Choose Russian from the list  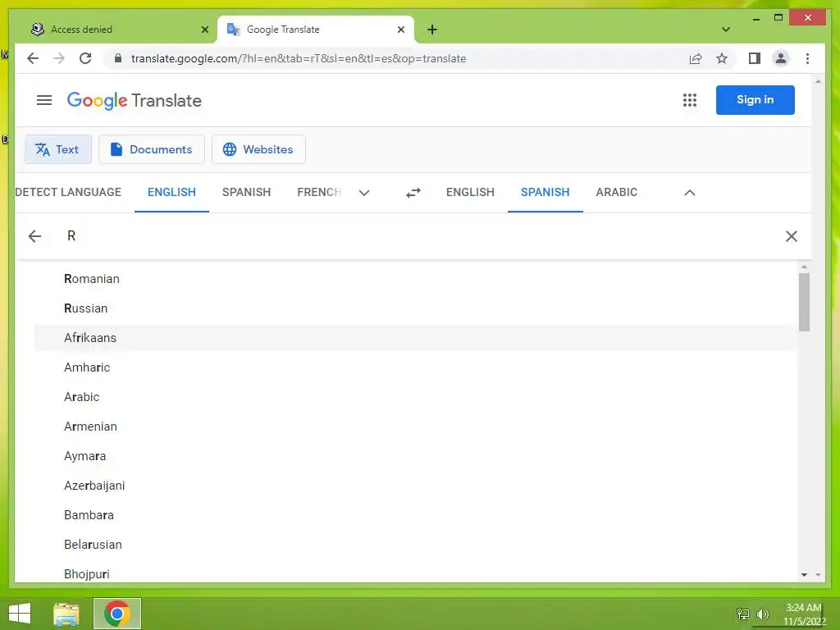pyautogui.click(x=416, y=308)
